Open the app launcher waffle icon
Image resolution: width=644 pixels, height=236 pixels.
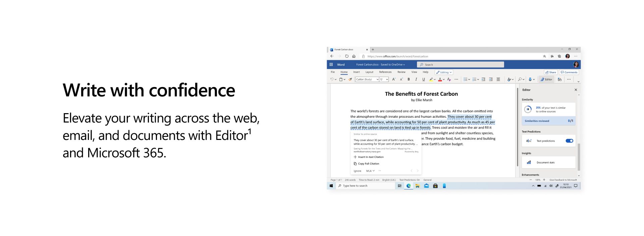point(331,65)
